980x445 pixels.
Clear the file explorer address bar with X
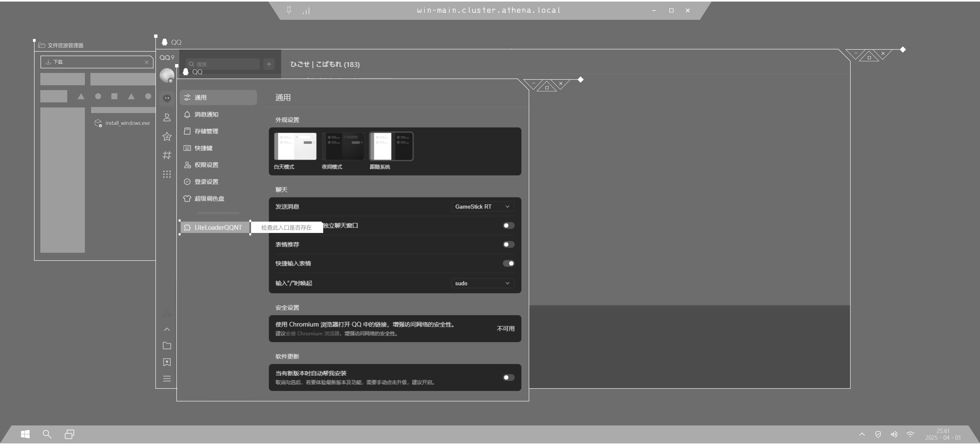(x=147, y=62)
